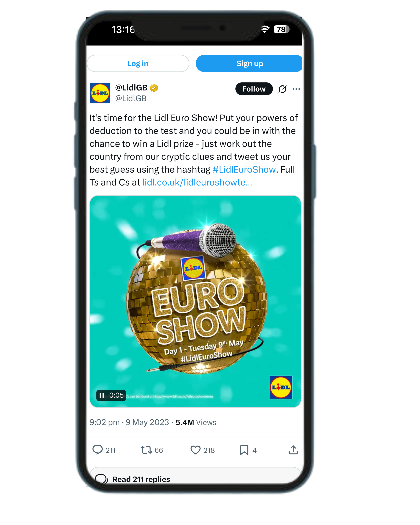
Task: Follow the @LidlGB account
Action: 254,89
